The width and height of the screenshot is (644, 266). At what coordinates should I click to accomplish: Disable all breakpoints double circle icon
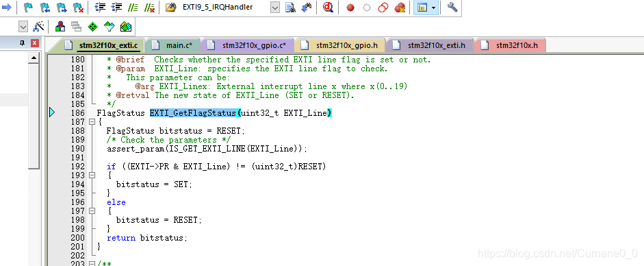pyautogui.click(x=383, y=8)
